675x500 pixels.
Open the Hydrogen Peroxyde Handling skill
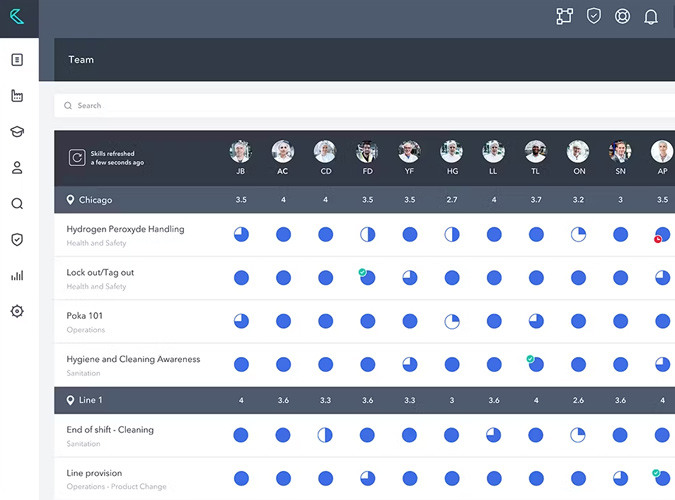tap(125, 229)
